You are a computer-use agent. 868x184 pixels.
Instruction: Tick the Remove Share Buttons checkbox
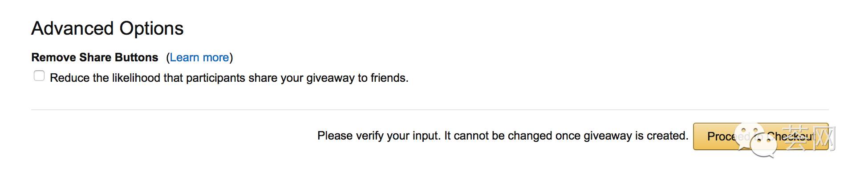39,76
